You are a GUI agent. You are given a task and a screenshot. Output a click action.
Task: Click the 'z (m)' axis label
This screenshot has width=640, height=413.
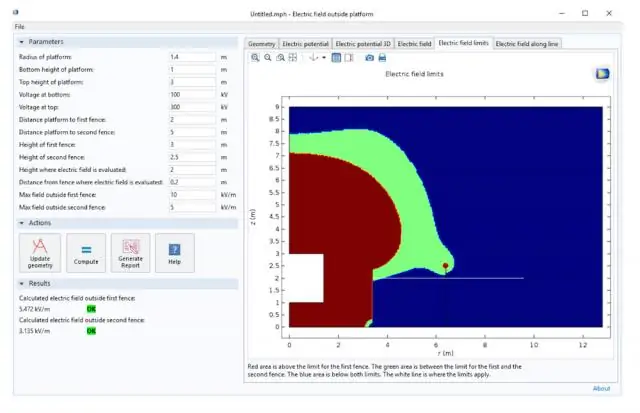point(253,217)
